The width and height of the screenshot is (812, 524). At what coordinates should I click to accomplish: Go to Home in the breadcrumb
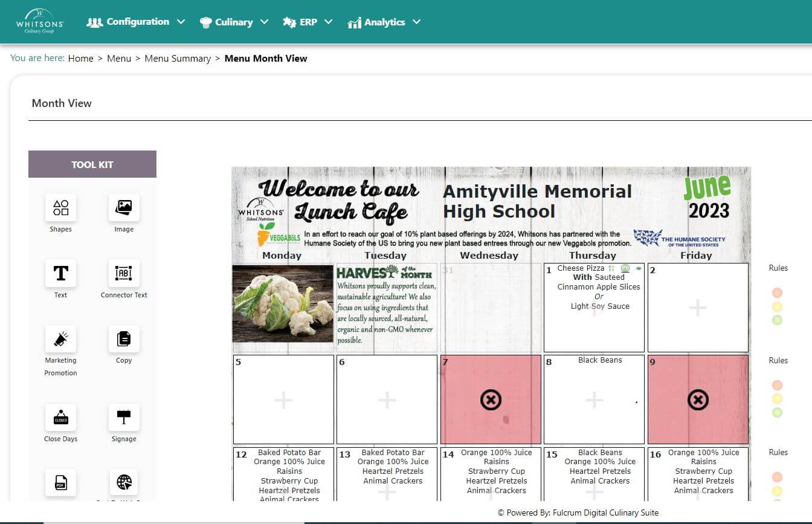80,59
